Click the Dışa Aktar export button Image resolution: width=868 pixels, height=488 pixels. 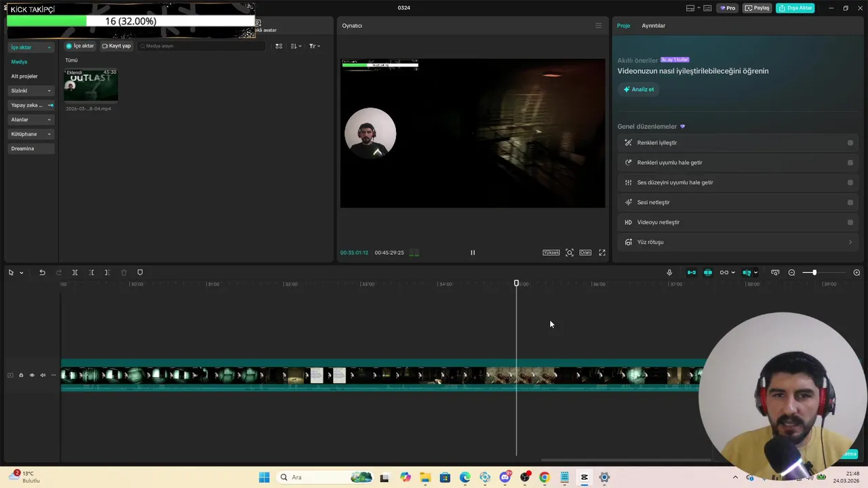(x=795, y=8)
